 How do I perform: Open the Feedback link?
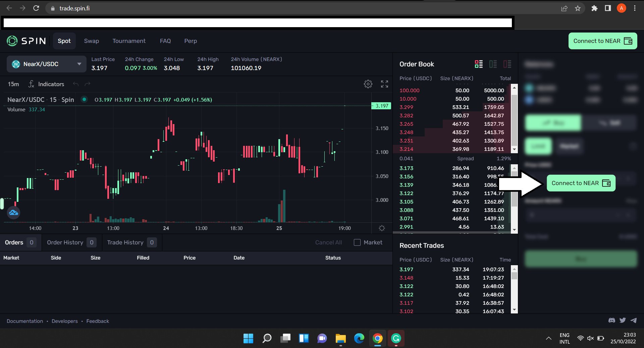pos(98,321)
